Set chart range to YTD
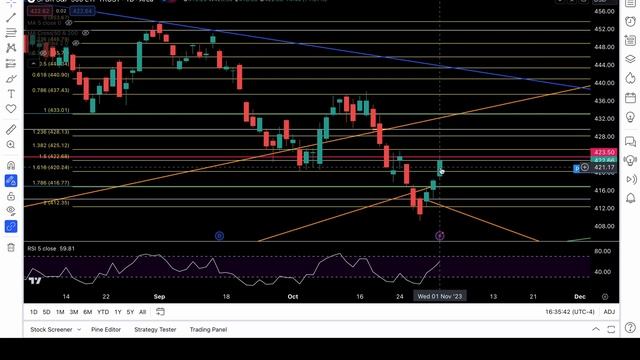This screenshot has width=640, height=360. pos(103,312)
